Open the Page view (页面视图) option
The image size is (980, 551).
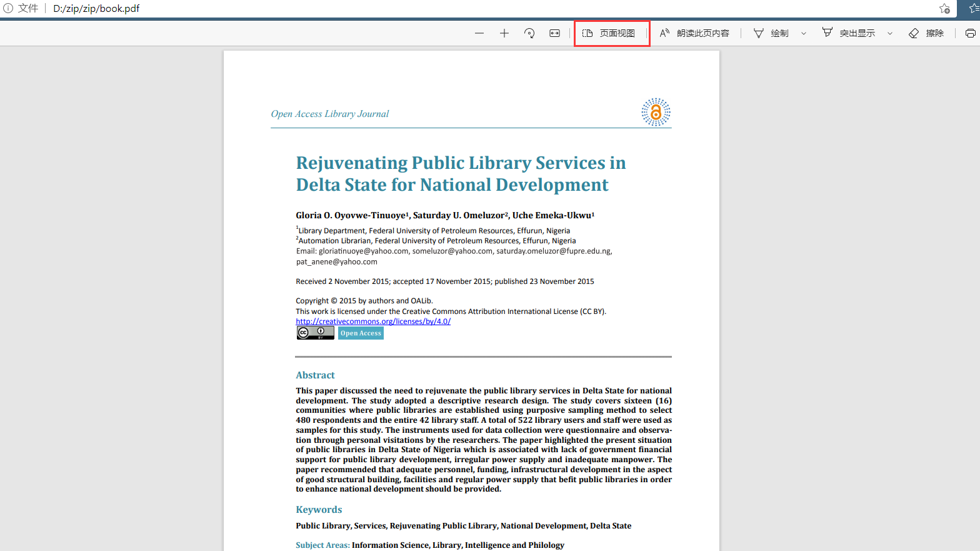click(x=609, y=33)
